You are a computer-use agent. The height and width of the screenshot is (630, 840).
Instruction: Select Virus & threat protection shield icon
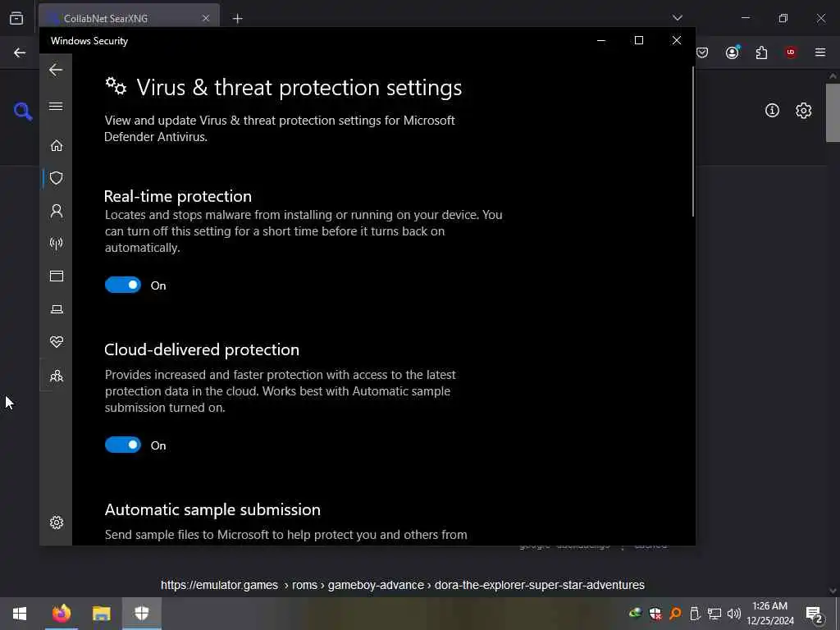57,178
